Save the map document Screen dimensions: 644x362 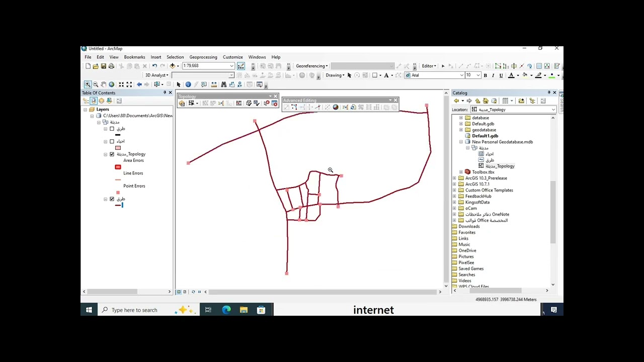coord(104,66)
